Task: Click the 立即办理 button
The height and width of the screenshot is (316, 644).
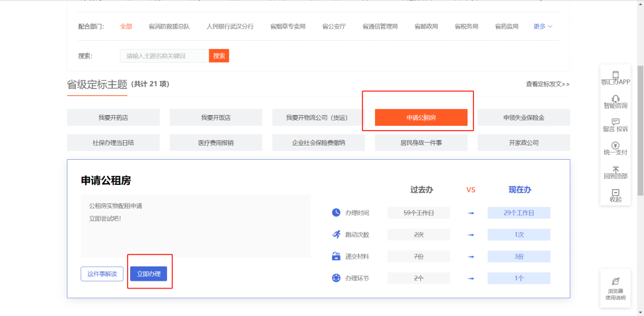Action: click(x=148, y=274)
